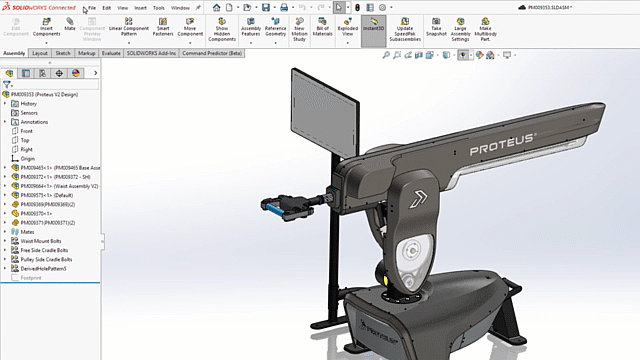This screenshot has height=360, width=640.
Task: Expand the History tree node
Action: pos(5,104)
